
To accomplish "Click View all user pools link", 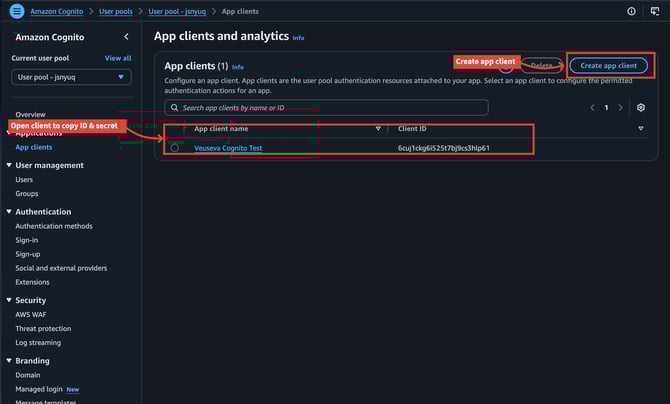I will (x=118, y=58).
